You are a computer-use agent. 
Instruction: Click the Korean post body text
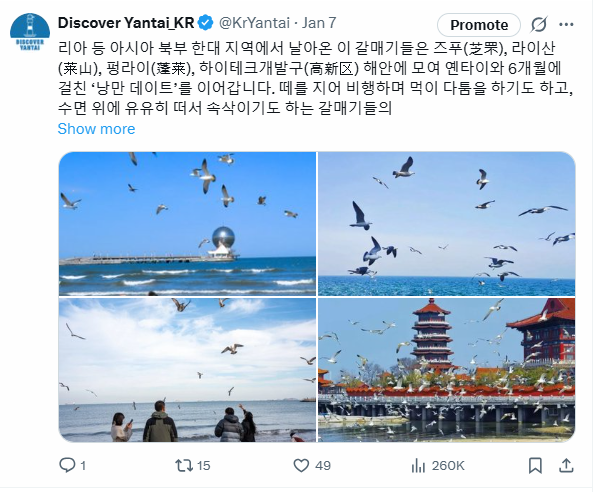tap(316, 78)
